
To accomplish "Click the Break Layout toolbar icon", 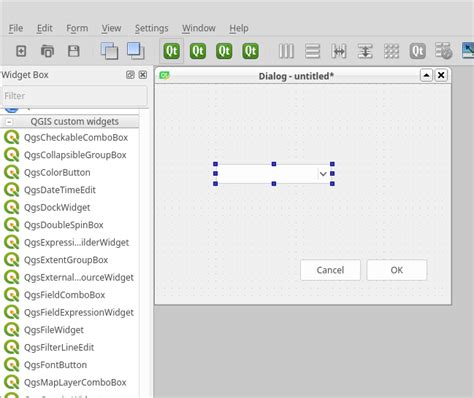I will 444,51.
